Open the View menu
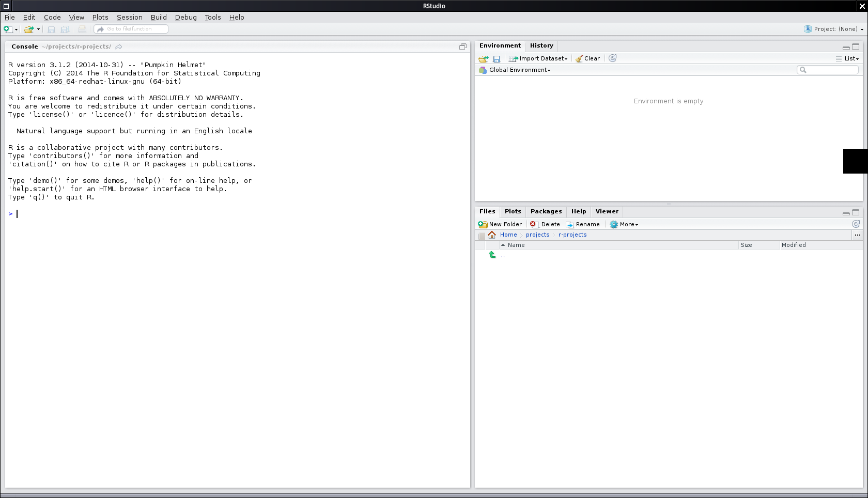The height and width of the screenshot is (498, 868). click(76, 17)
